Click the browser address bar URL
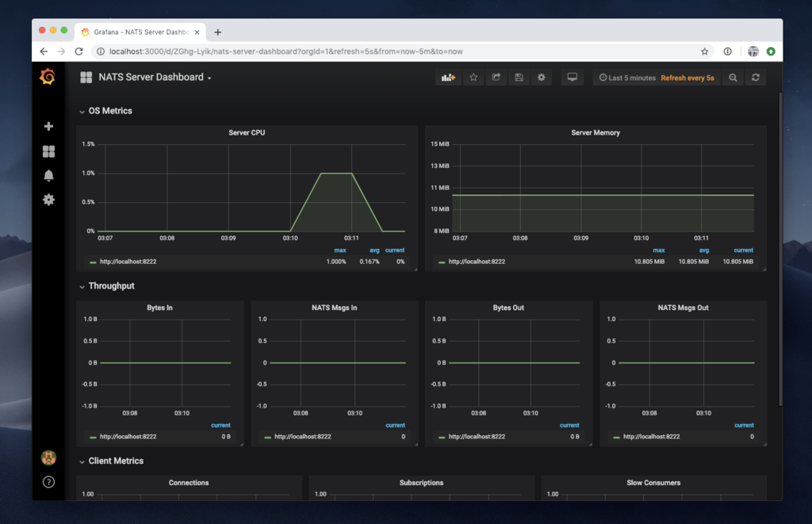 285,52
